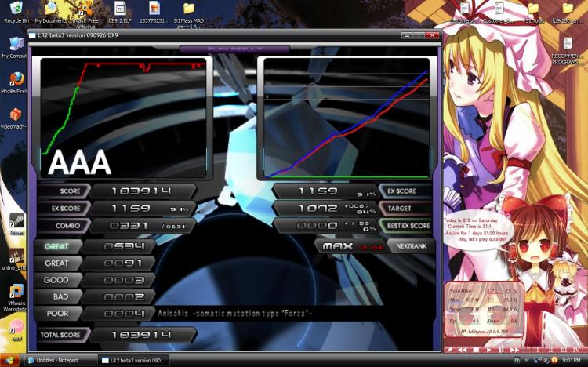
Task: Click the Windows Start button
Action: coord(11,360)
